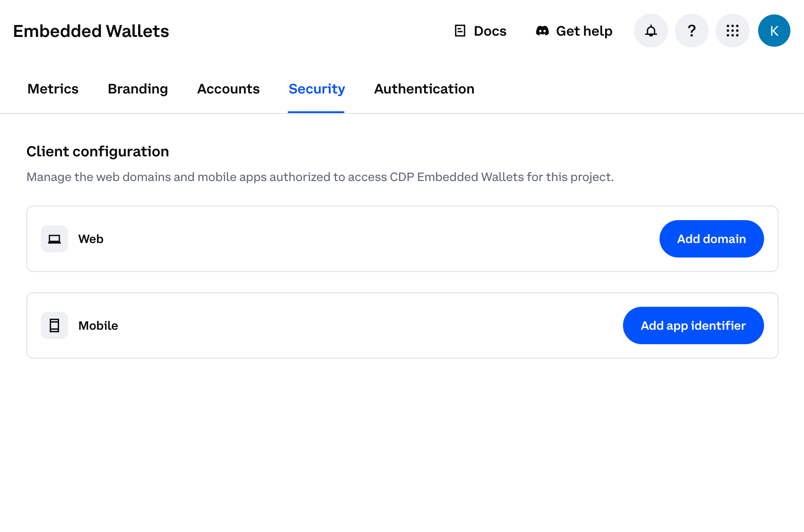
Task: Click the question mark help icon
Action: pyautogui.click(x=691, y=31)
